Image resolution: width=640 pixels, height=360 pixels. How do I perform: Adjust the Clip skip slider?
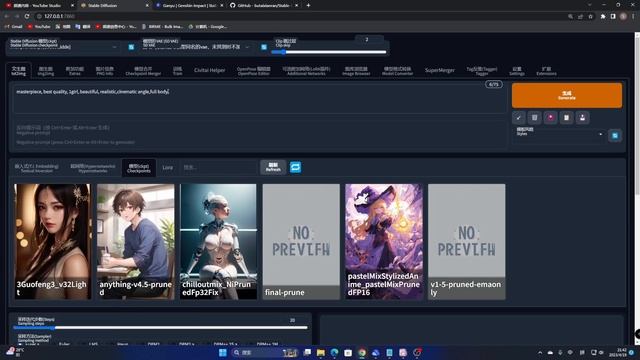point(329,52)
